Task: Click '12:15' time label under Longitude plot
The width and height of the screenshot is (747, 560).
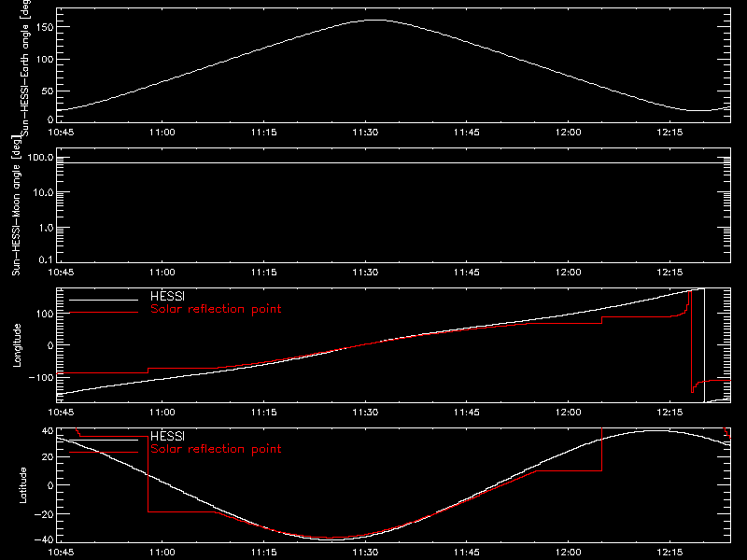Action: point(669,413)
